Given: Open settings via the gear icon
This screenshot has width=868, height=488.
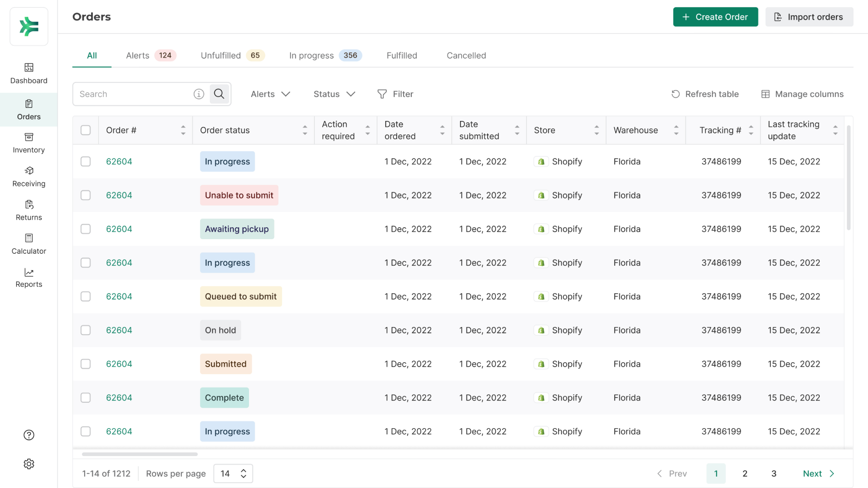Looking at the screenshot, I should 29,464.
